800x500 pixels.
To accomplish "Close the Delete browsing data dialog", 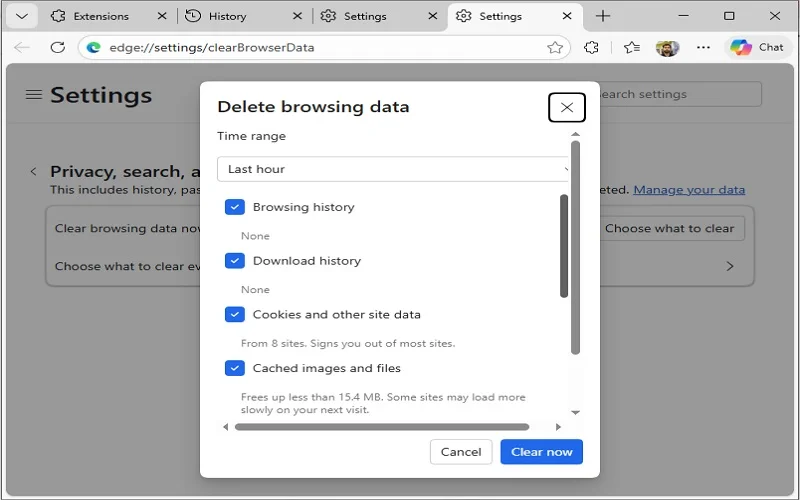I will point(566,107).
